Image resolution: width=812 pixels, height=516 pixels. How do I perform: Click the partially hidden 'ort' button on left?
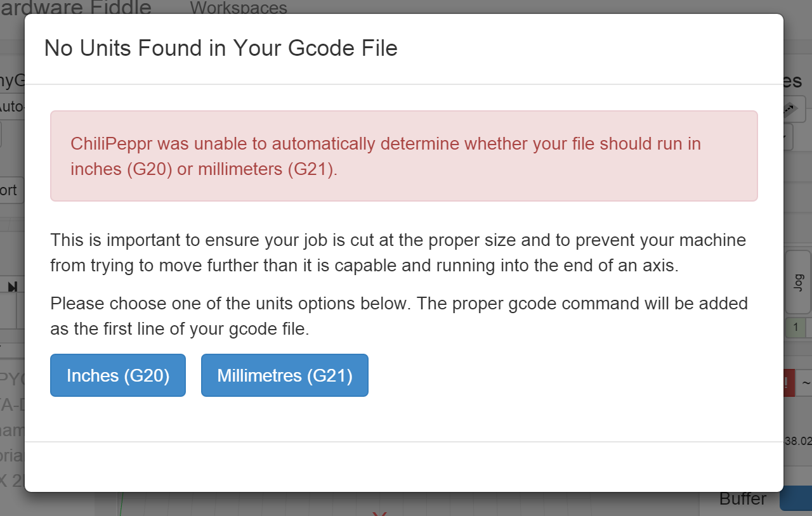coord(11,190)
